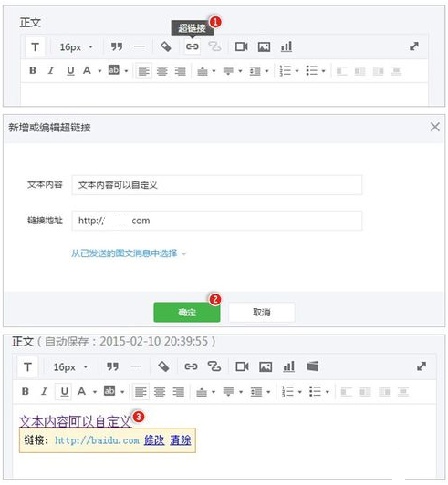Expand top editor to fullscreen
This screenshot has height=485, width=448.
(414, 46)
